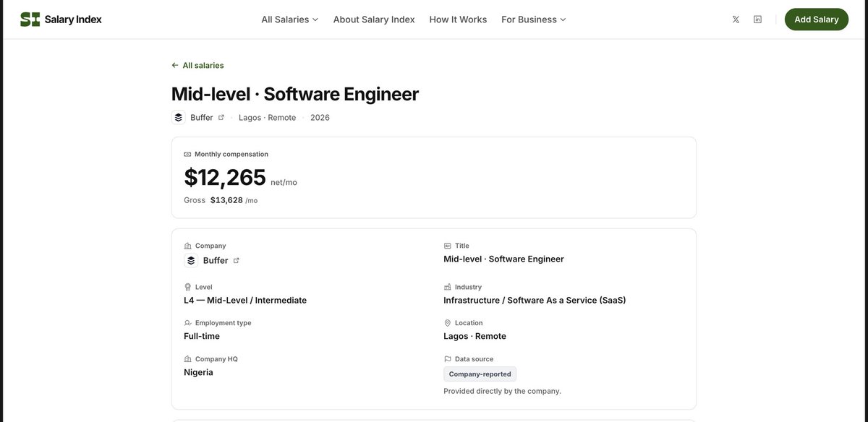Click Lagos · Remote in the Location field
The height and width of the screenshot is (422, 868).
475,336
